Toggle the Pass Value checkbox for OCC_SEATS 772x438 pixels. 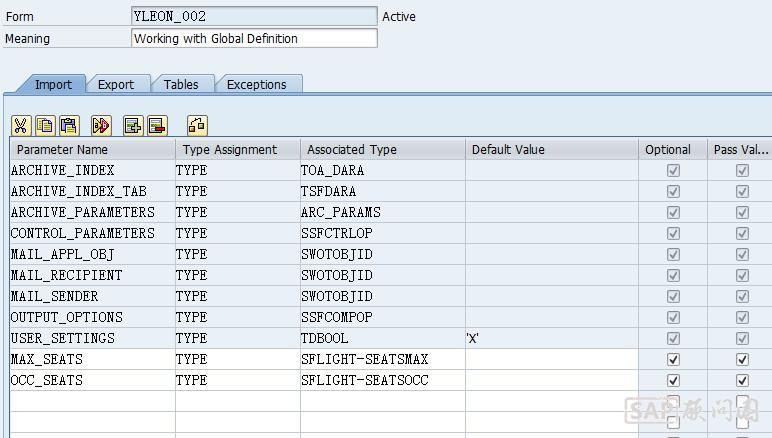click(742, 380)
